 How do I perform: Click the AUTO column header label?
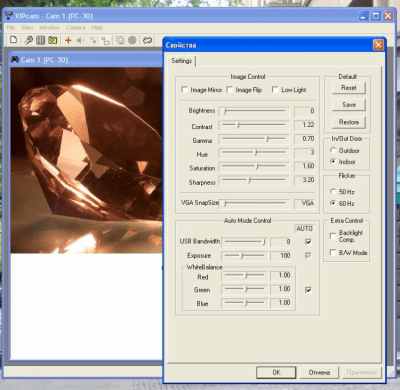pos(304,229)
